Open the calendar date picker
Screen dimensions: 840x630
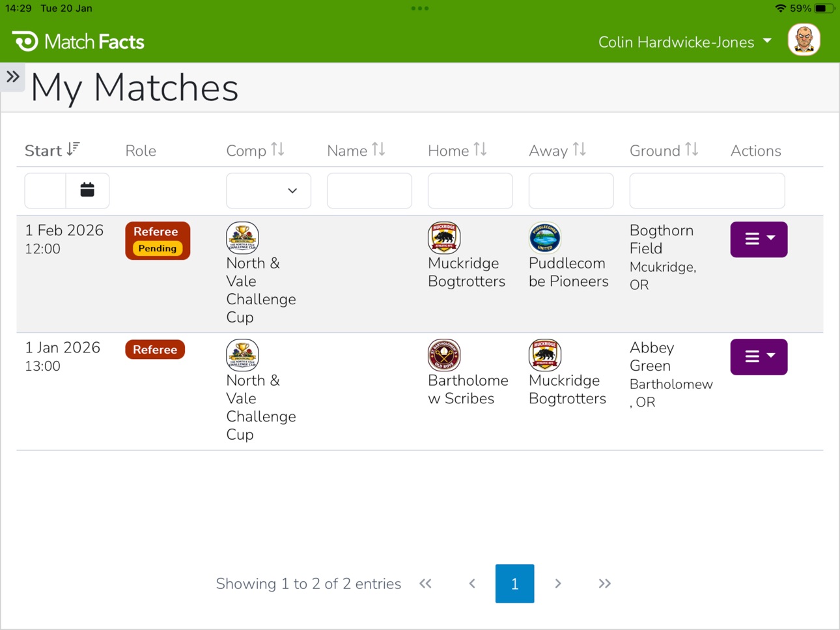coord(87,190)
